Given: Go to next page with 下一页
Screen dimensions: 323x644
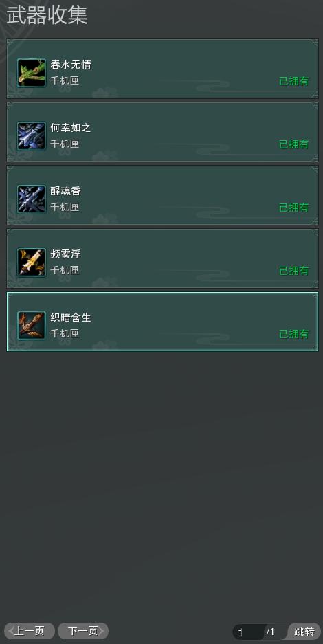Looking at the screenshot, I should click(83, 631).
